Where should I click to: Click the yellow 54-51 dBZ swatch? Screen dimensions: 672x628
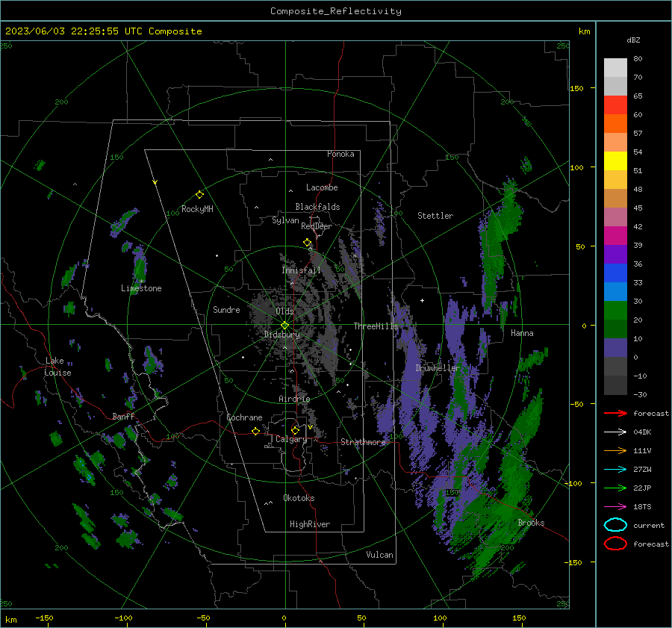pyautogui.click(x=615, y=161)
